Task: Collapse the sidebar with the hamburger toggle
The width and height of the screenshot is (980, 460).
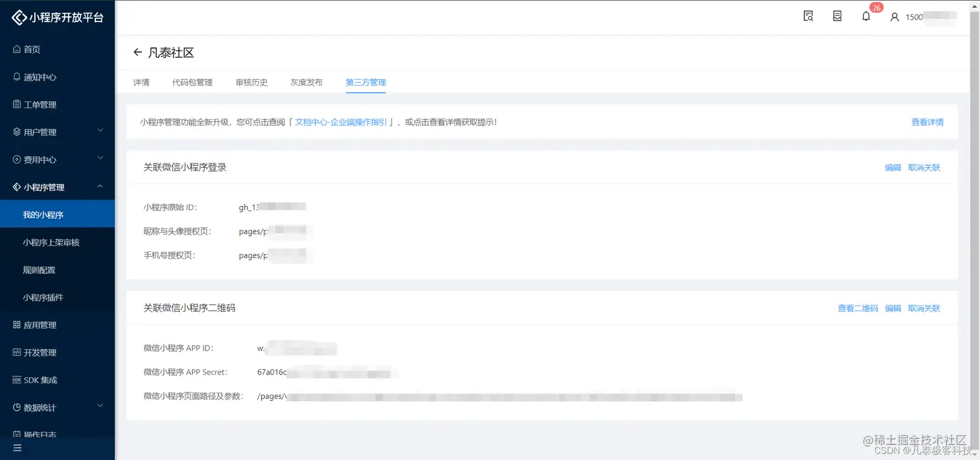Action: click(17, 447)
